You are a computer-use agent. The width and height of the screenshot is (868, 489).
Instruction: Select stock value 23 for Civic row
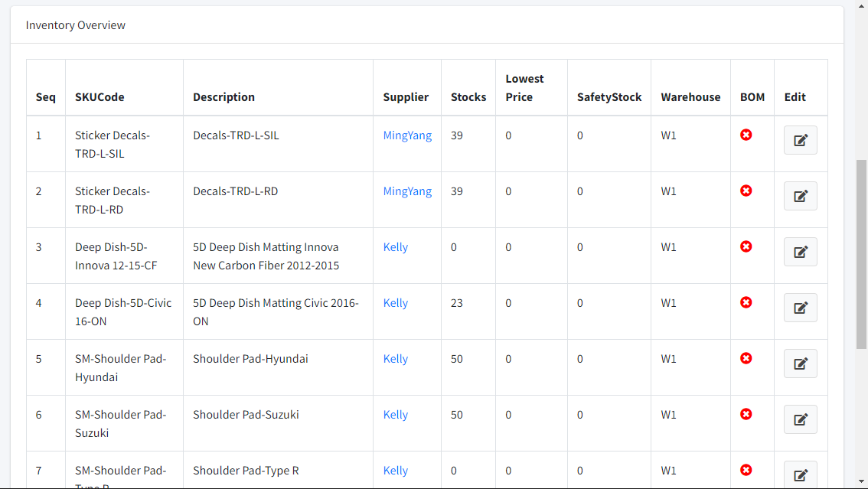[x=457, y=303]
